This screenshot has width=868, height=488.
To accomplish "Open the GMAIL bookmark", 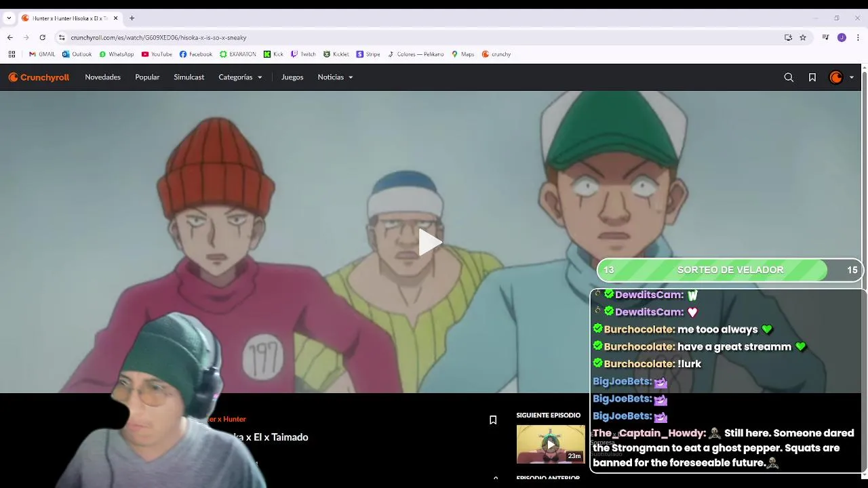I will pyautogui.click(x=42, y=54).
